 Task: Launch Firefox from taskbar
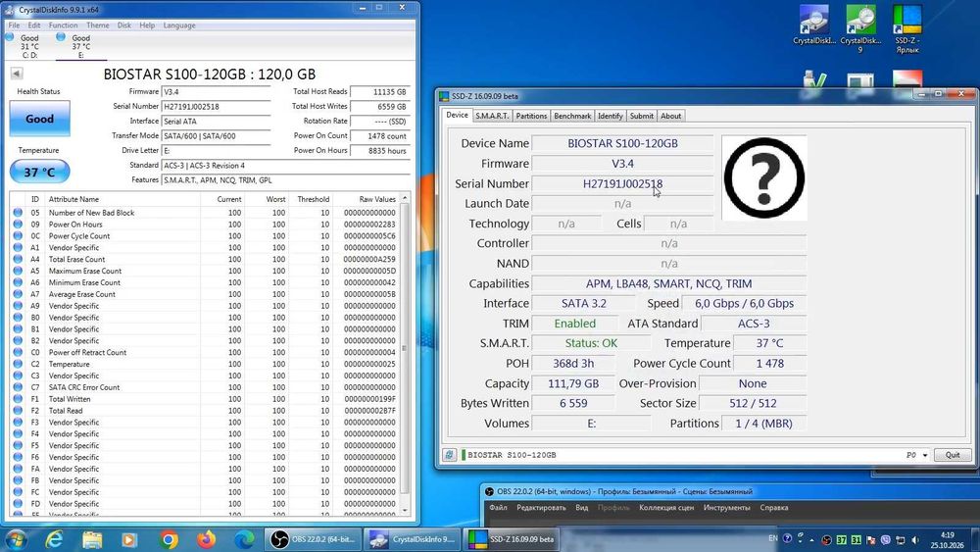(206, 539)
